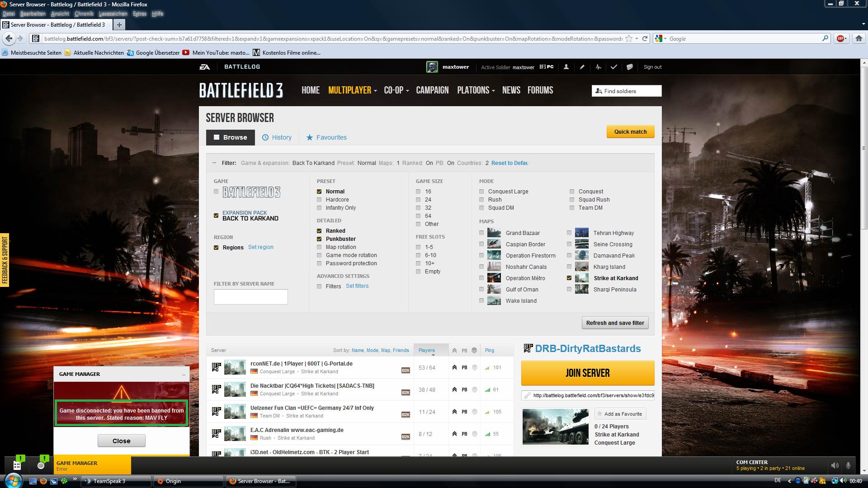Click the microphone icon in Com Center
This screenshot has height=488, width=868.
point(849,465)
